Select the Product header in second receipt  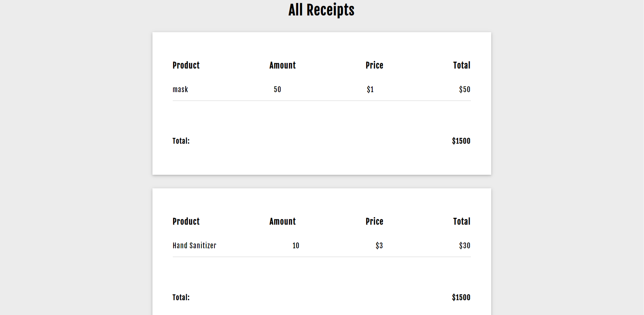[x=186, y=222]
